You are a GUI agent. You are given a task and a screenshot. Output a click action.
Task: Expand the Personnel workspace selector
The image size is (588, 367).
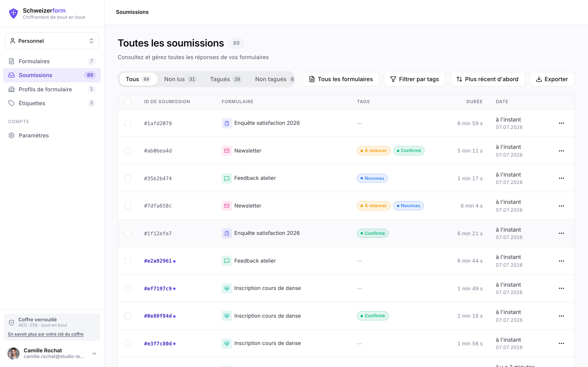(52, 41)
